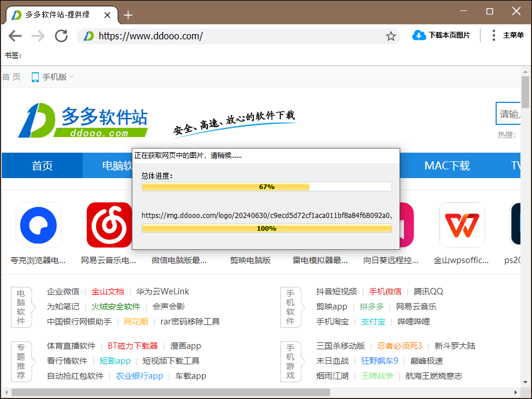The height and width of the screenshot is (399, 532).
Task: Click the 下载本页图片 cloud download button
Action: 441,35
